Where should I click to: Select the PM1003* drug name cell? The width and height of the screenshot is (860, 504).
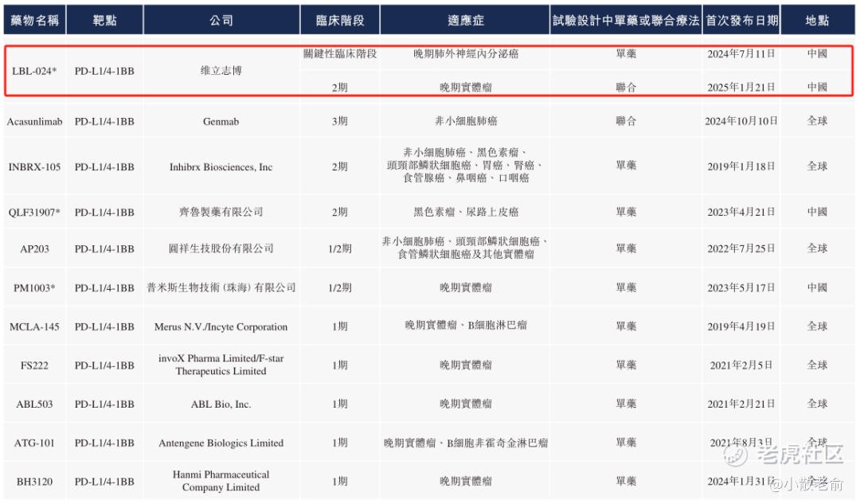(34, 288)
